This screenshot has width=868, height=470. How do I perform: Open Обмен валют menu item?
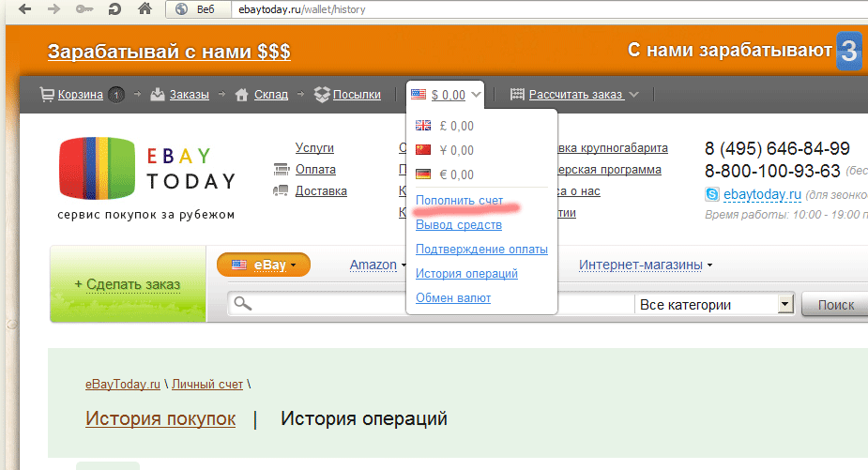click(x=453, y=297)
